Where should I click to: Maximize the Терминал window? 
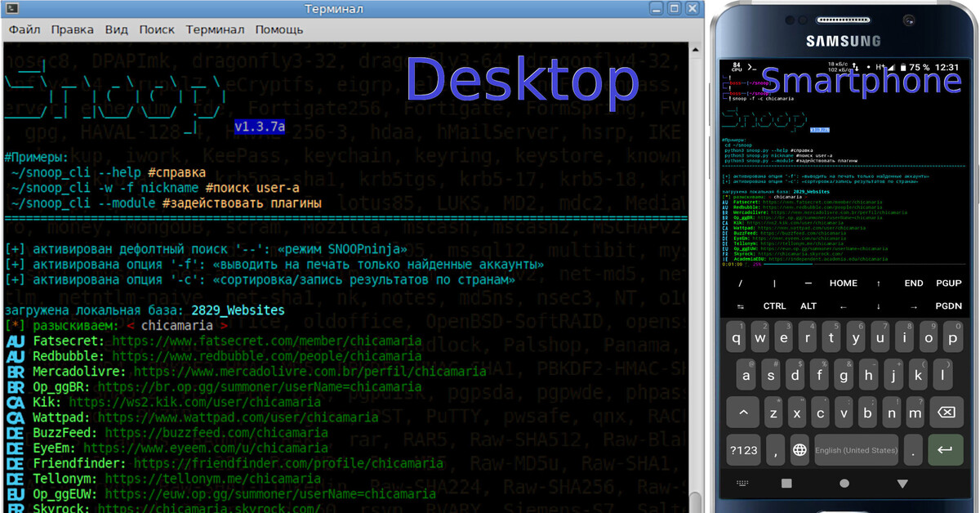(x=674, y=9)
